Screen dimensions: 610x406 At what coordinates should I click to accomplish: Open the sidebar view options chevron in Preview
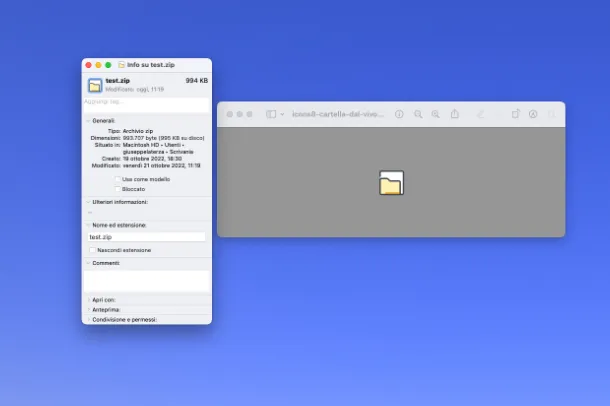pos(282,114)
